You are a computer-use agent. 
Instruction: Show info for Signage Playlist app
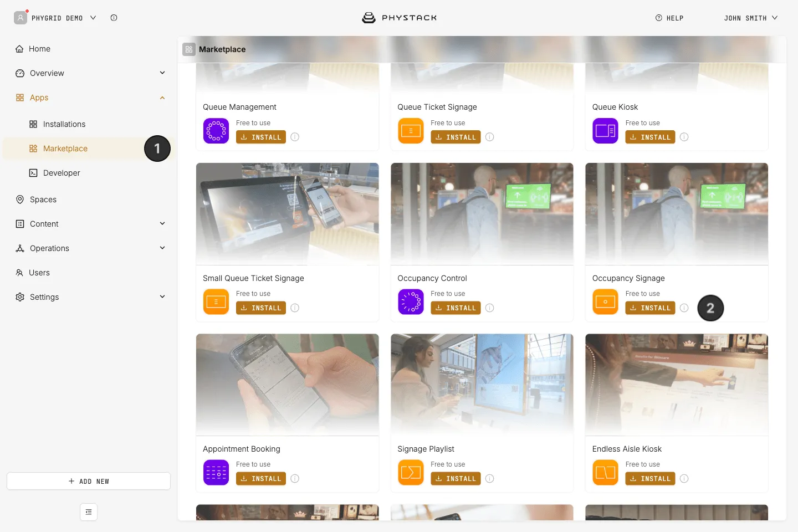pyautogui.click(x=490, y=478)
